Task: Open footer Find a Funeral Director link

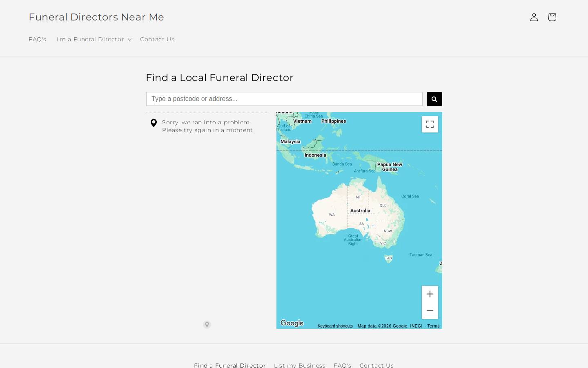Action: tap(230, 365)
